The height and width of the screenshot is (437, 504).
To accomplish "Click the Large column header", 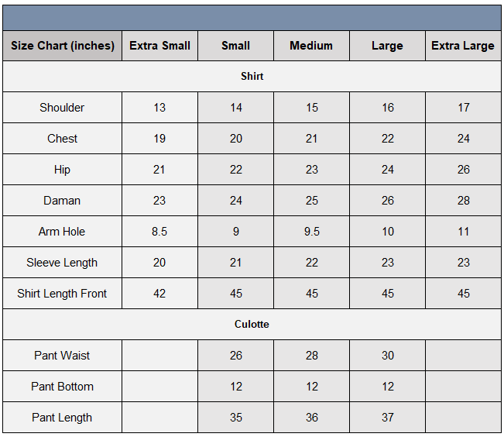I will tap(387, 46).
